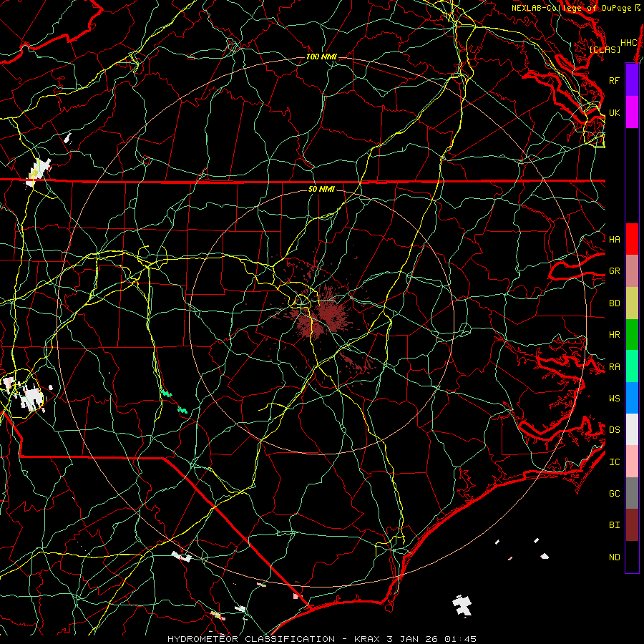Select the WS legend label
The image size is (644, 644).
pos(614,399)
